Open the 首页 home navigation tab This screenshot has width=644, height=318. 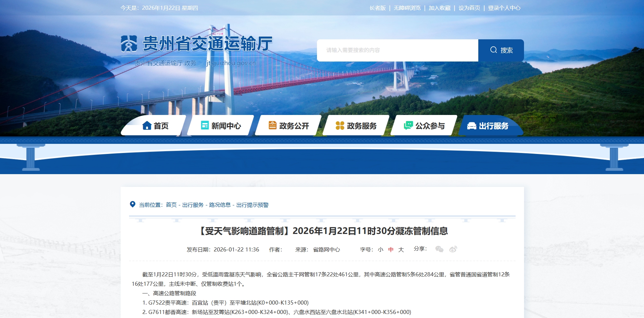click(155, 126)
